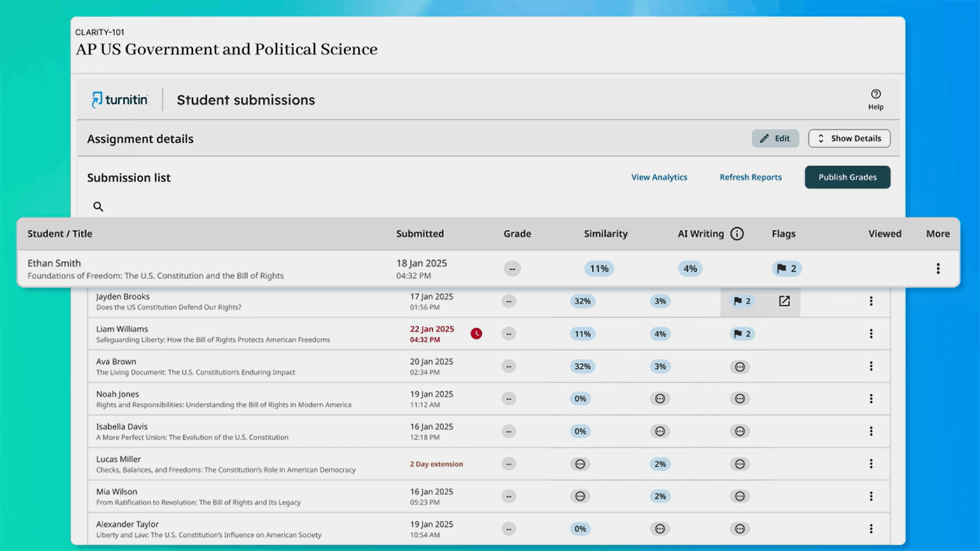Viewport: 980px width, 551px height.
Task: Open Ethan Smith's flags badge
Action: click(787, 269)
